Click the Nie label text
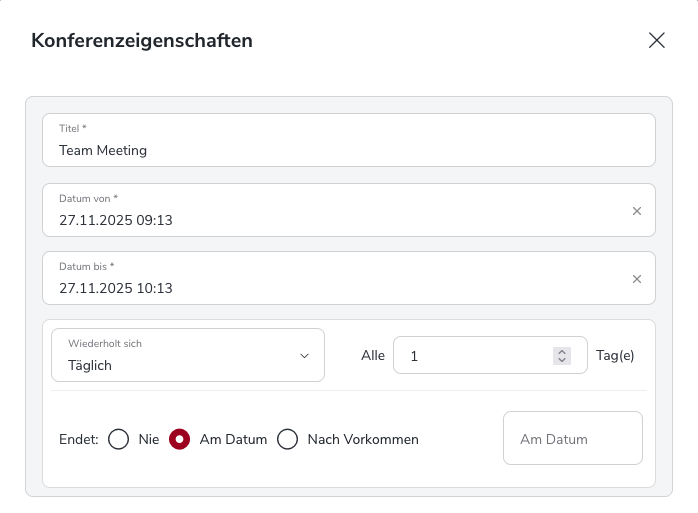 click(149, 439)
